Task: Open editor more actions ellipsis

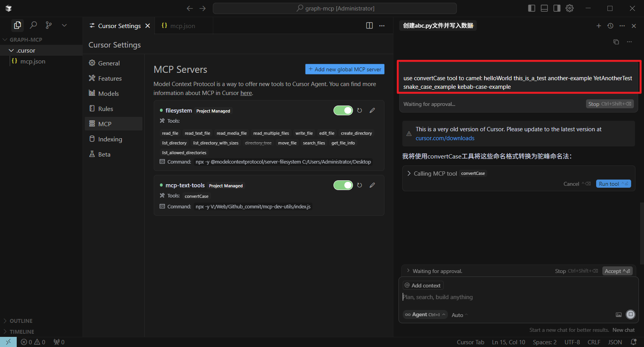Action: [x=382, y=26]
